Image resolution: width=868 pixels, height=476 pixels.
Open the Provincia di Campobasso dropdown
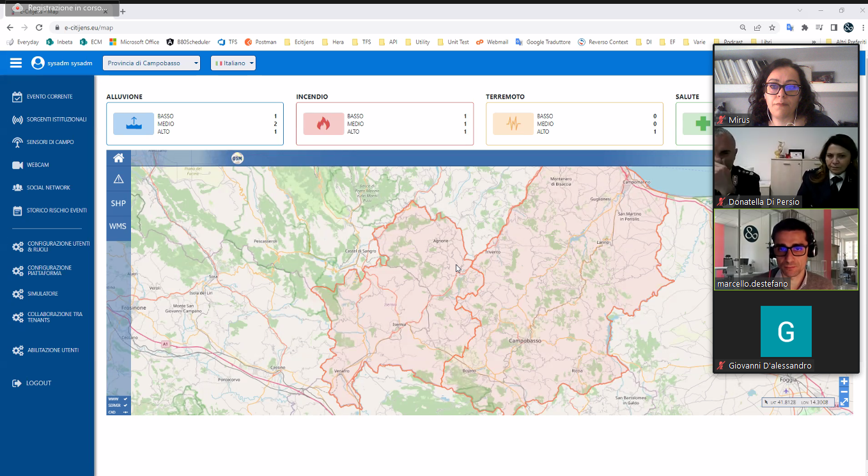pyautogui.click(x=151, y=63)
